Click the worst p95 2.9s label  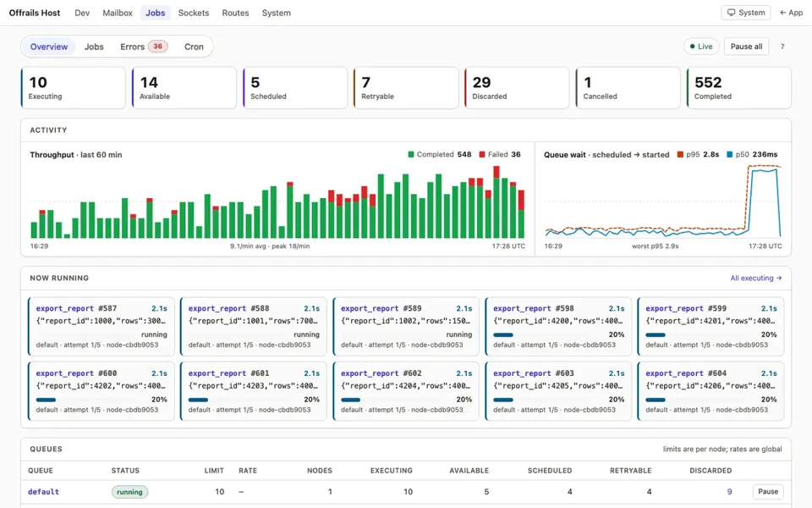click(x=655, y=246)
